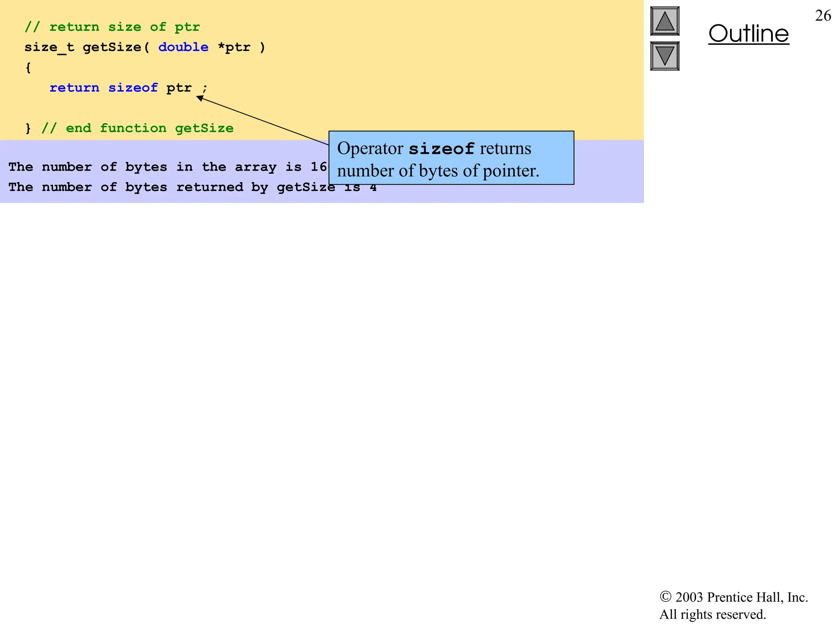The image size is (840, 630).
Task: Select output line 'bytes returned by getSize is 4'
Action: coord(251,187)
